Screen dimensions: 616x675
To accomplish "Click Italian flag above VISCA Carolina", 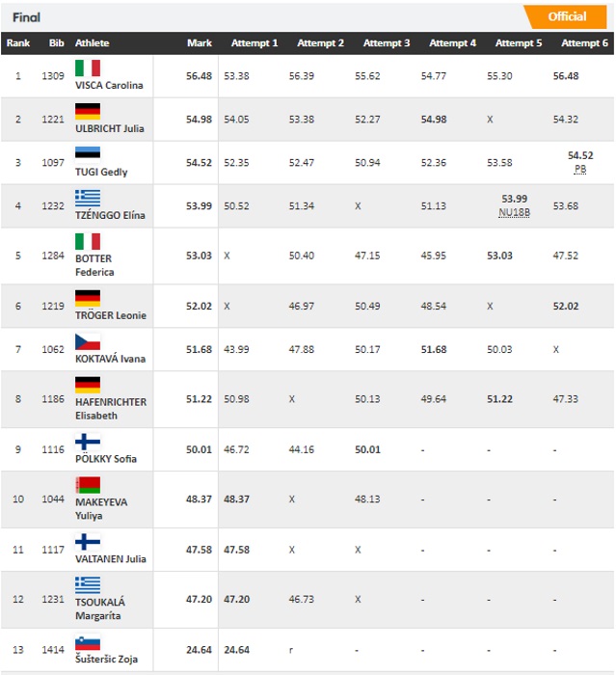I will tap(88, 68).
